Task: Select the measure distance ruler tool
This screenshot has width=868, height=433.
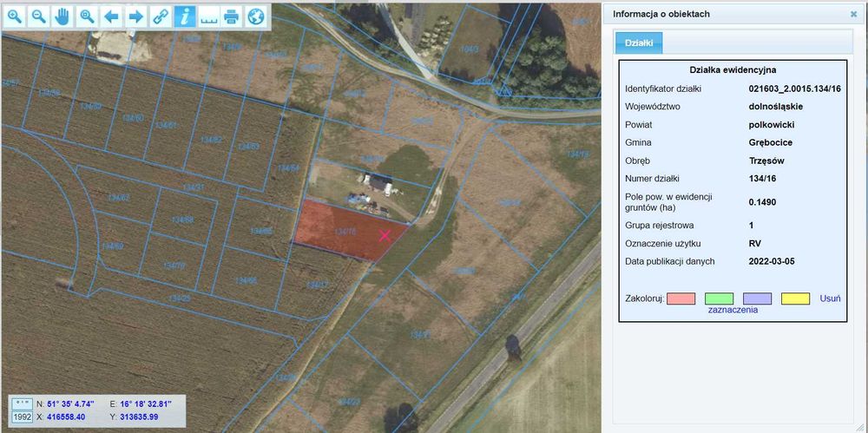Action: pyautogui.click(x=208, y=17)
